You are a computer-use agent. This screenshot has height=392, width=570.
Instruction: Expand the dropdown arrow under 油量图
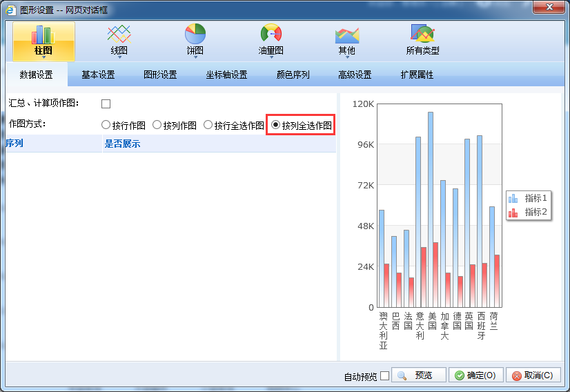(x=271, y=57)
